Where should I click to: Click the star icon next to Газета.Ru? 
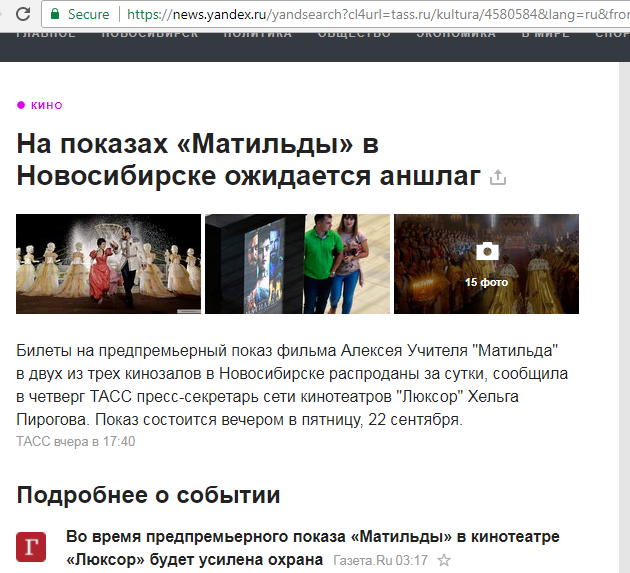pos(445,560)
